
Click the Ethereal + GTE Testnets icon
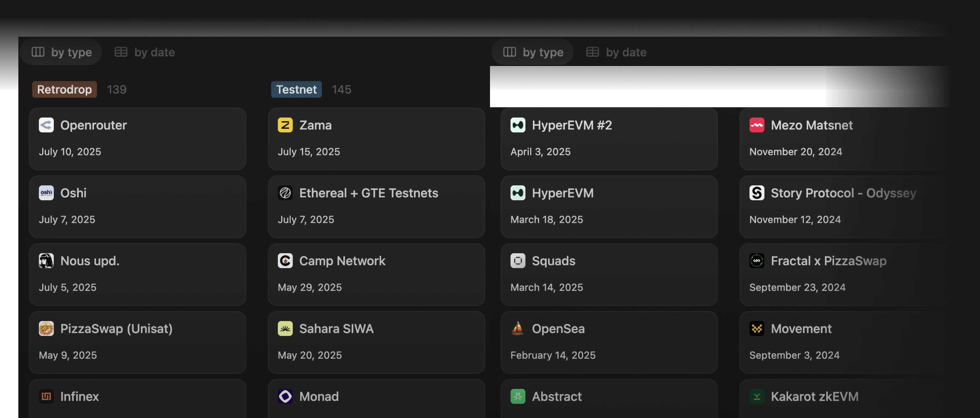(x=285, y=193)
